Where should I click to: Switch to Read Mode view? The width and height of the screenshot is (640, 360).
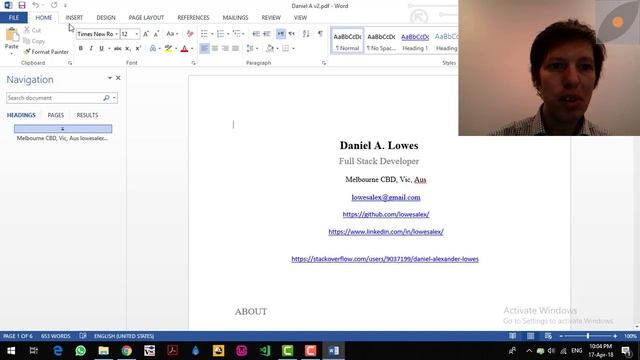pos(513,336)
